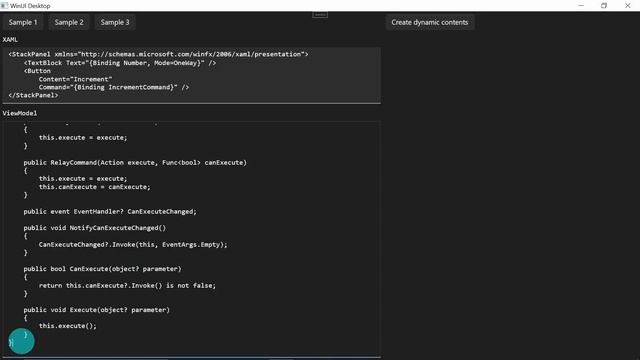Click the 'ViewModel' label text
The width and height of the screenshot is (640, 360).
point(20,113)
